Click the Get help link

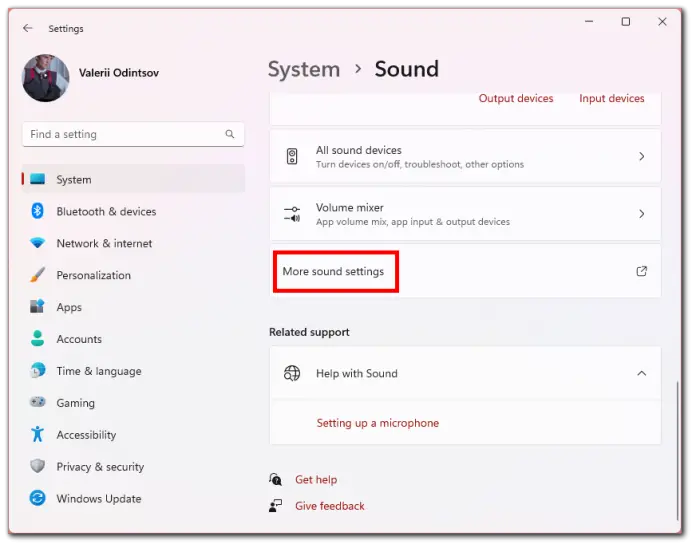(316, 480)
